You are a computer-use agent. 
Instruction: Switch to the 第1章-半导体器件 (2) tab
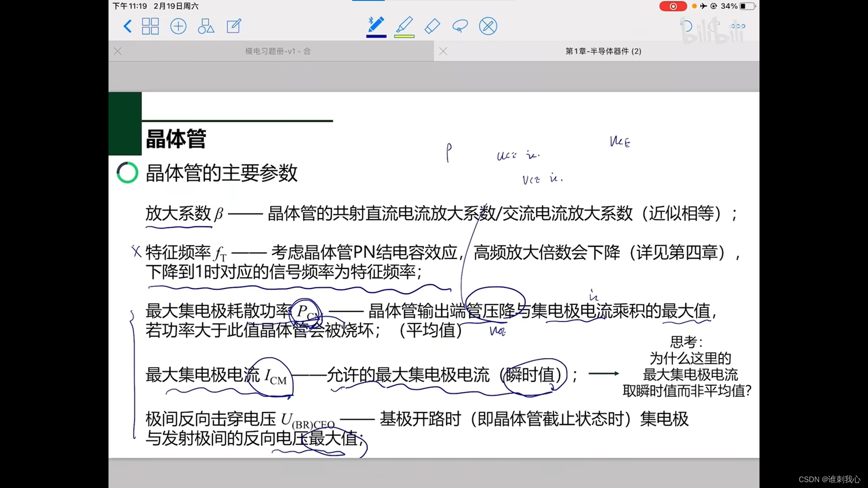[603, 51]
